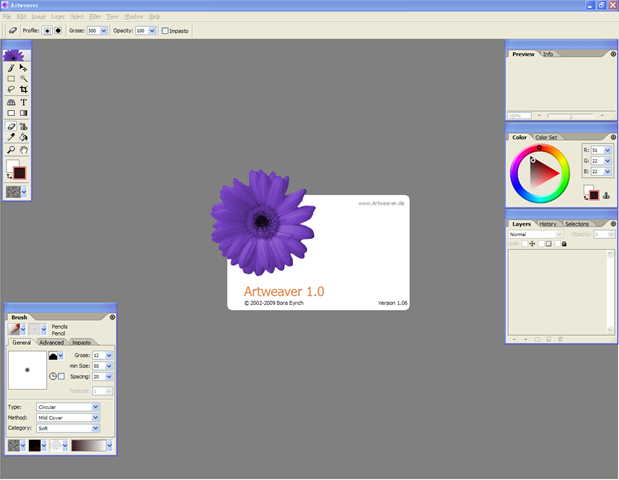Switch to the Info tab
This screenshot has height=480, width=619.
pos(548,54)
